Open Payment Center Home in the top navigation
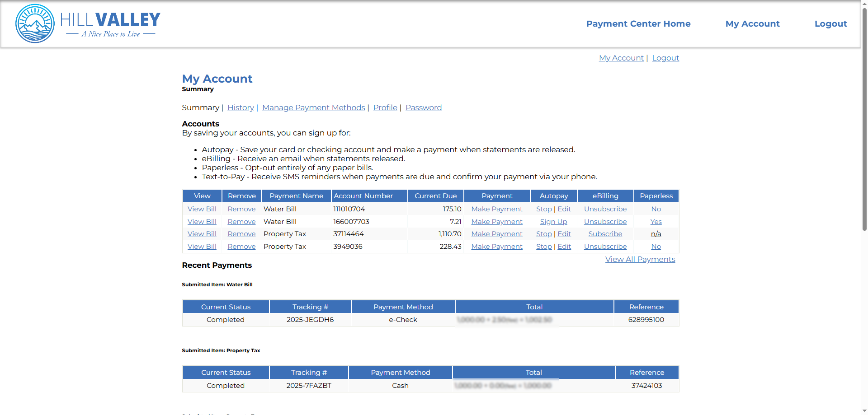Viewport: 868px width, 415px height. pyautogui.click(x=638, y=23)
